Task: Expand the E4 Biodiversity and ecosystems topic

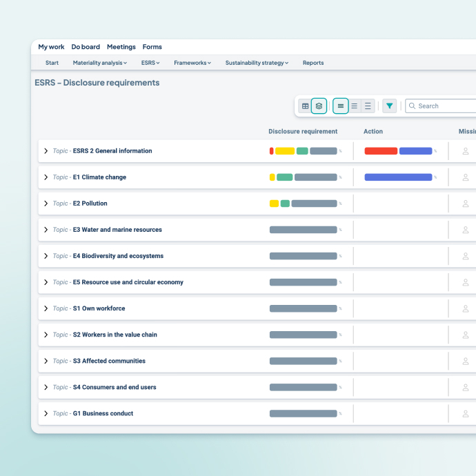Action: tap(46, 256)
